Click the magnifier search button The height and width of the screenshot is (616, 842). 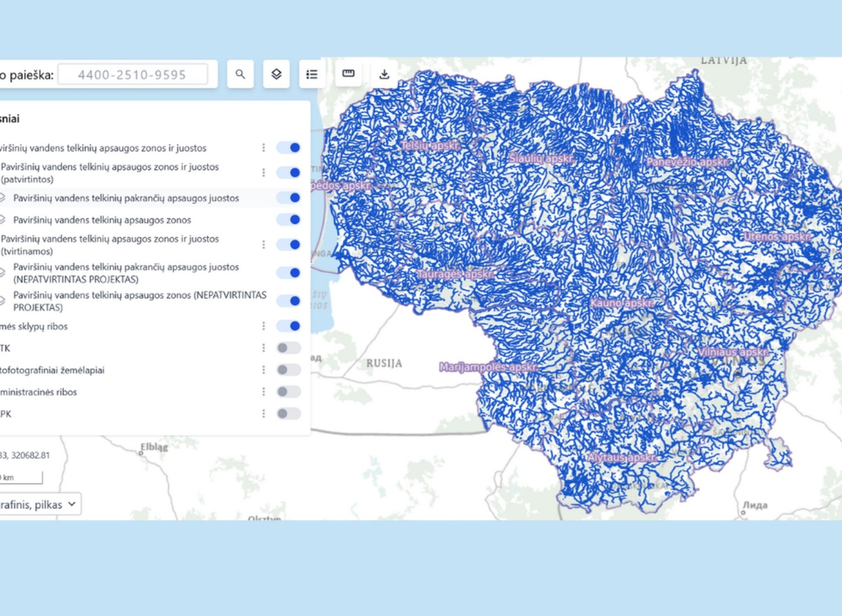(240, 74)
